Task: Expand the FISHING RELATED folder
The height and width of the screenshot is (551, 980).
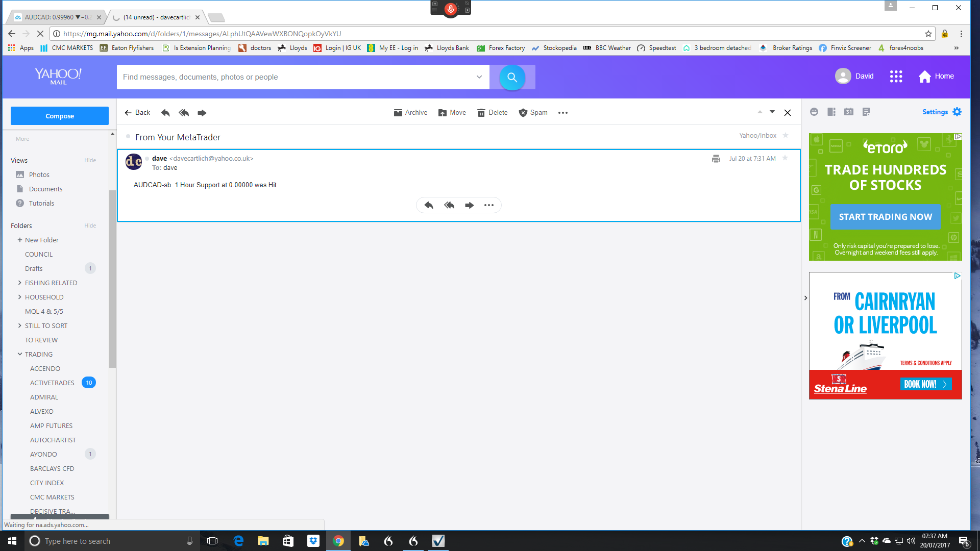Action: coord(20,283)
